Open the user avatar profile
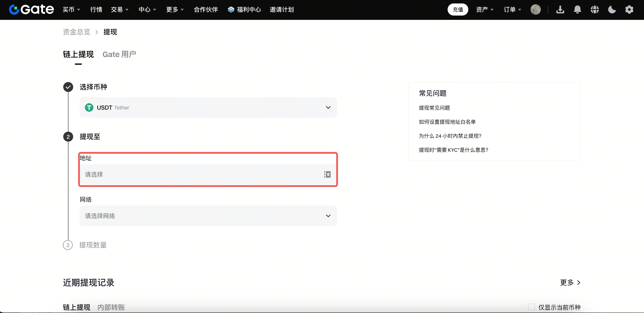Viewport: 644px width, 313px height. coord(535,9)
